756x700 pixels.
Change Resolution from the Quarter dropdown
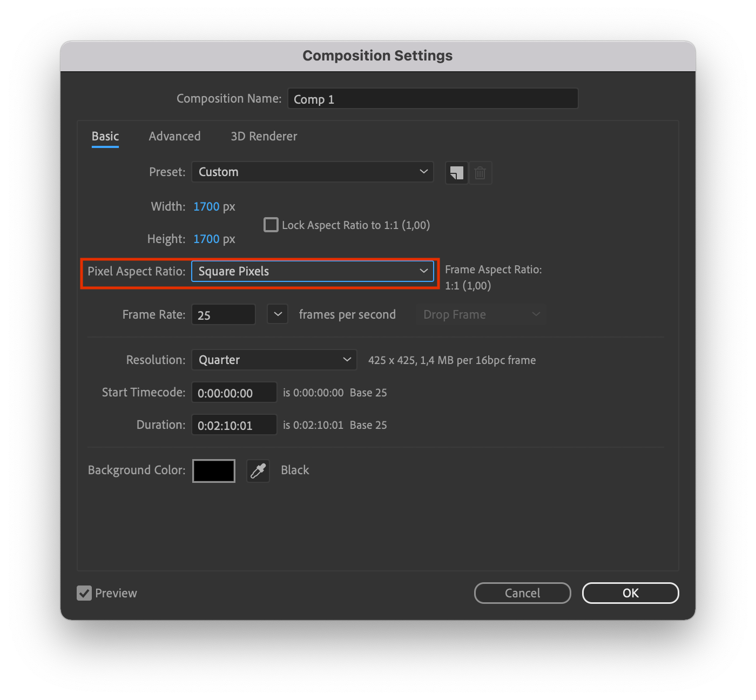tap(274, 359)
